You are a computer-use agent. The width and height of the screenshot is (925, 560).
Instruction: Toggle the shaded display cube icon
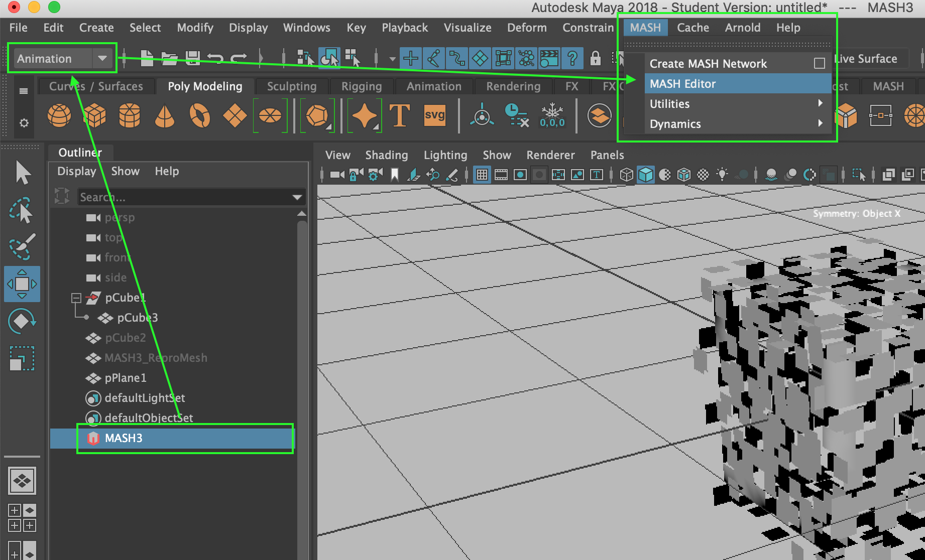pyautogui.click(x=646, y=175)
